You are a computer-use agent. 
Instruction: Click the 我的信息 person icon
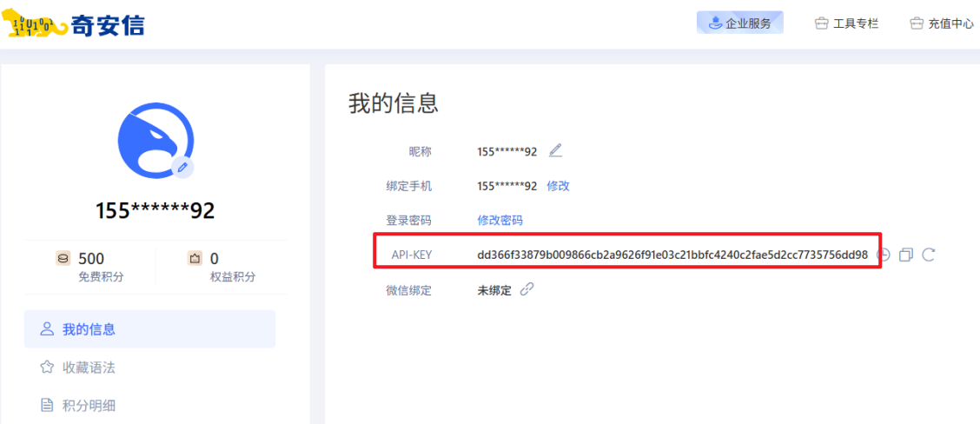pos(46,329)
